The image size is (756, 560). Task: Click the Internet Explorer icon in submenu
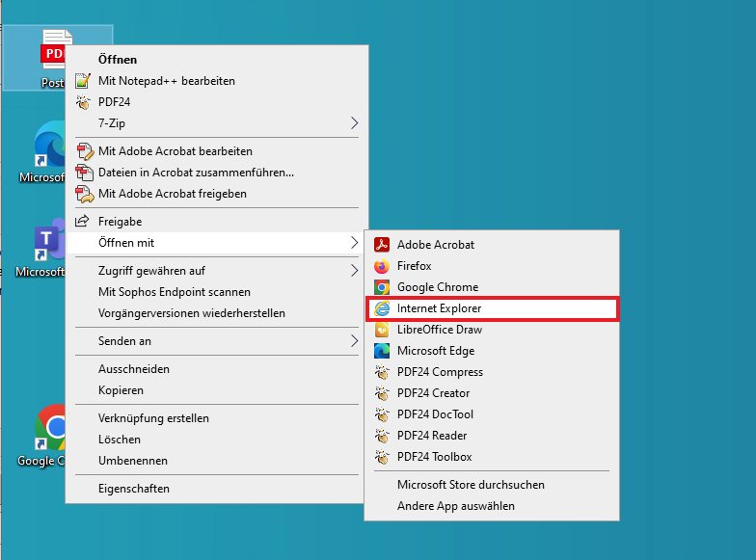click(382, 308)
